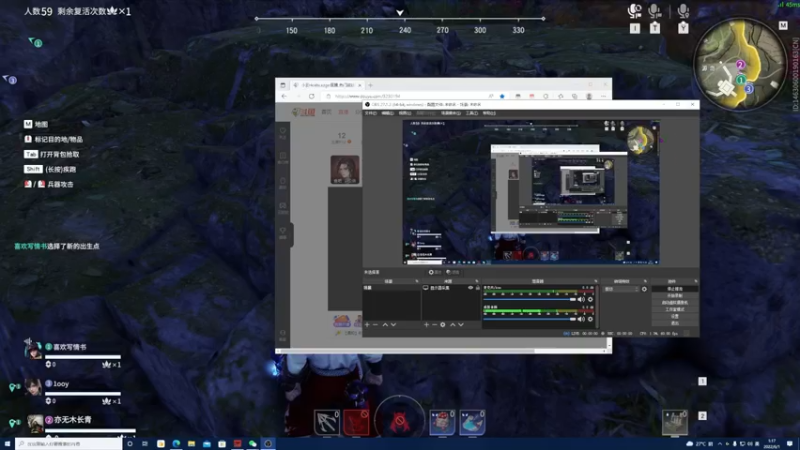
Task: Click start virtual camera button in OBS
Action: tap(674, 303)
